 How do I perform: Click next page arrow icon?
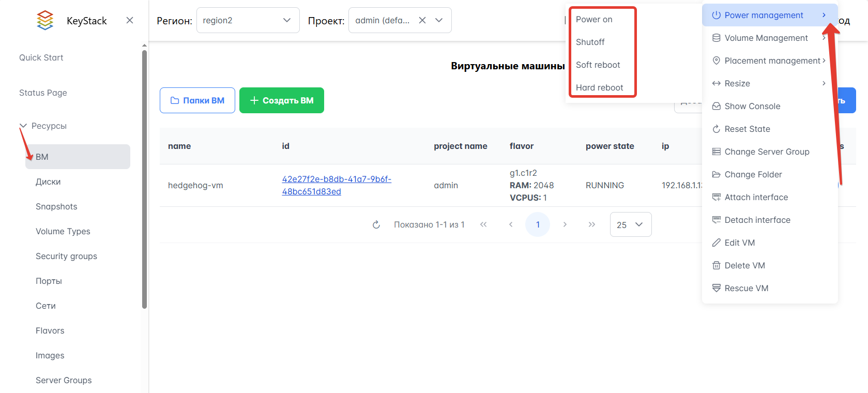point(565,224)
